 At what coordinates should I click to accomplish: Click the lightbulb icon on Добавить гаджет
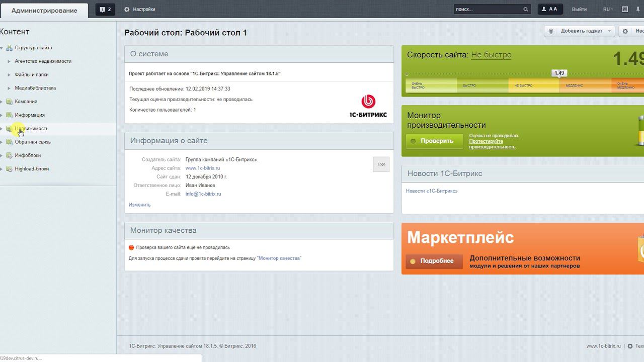click(551, 31)
